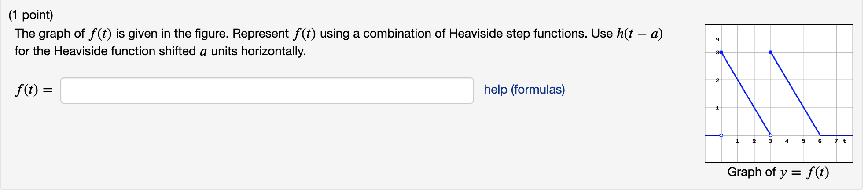
Task: Click the t axis label in the graph
Action: pos(844,141)
